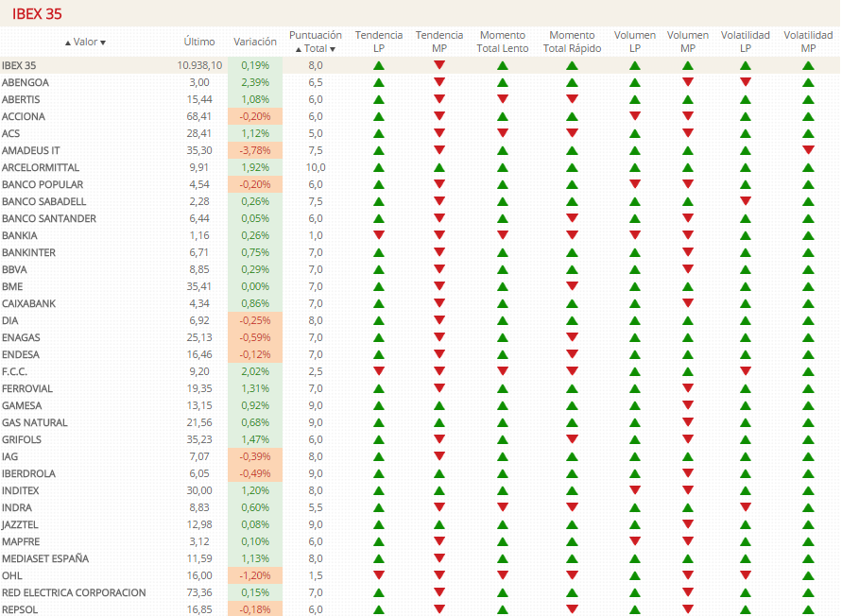This screenshot has width=842, height=616.
Task: Click BME's red Momento Total Rápido arrow
Action: (x=572, y=285)
